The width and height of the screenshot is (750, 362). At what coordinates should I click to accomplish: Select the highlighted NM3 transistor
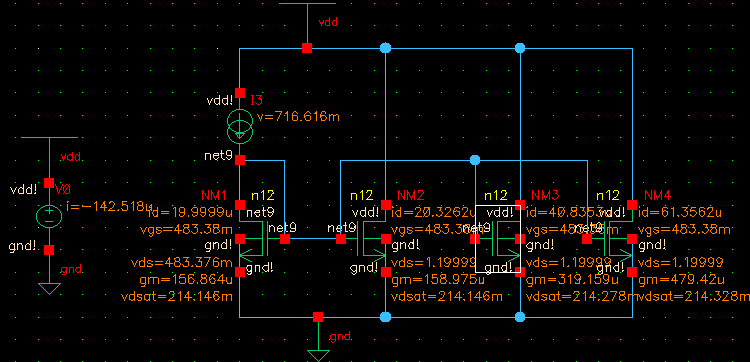point(497,238)
